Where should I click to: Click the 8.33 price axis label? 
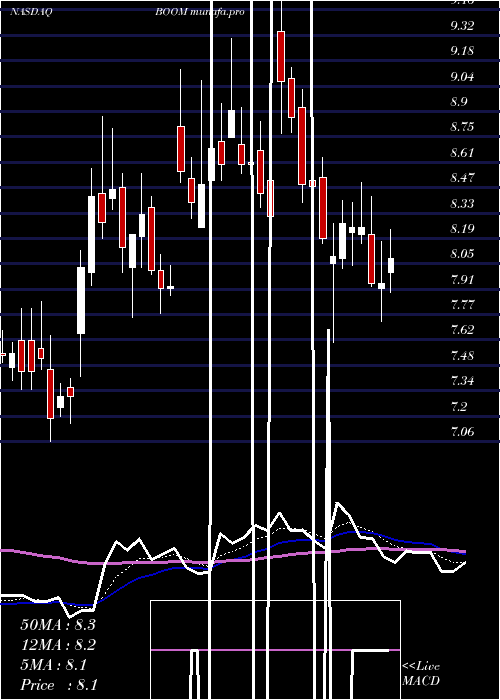pos(462,204)
